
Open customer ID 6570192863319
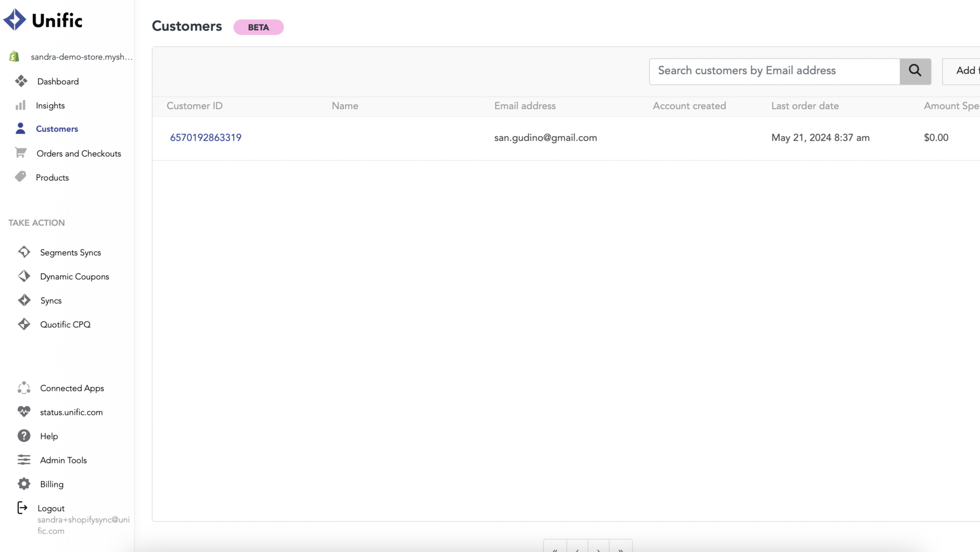point(206,138)
